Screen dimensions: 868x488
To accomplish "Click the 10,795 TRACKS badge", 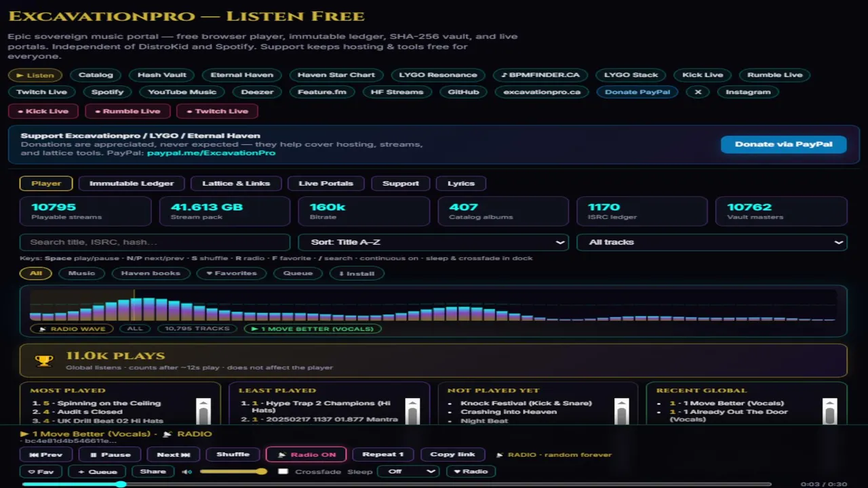I will pyautogui.click(x=197, y=329).
